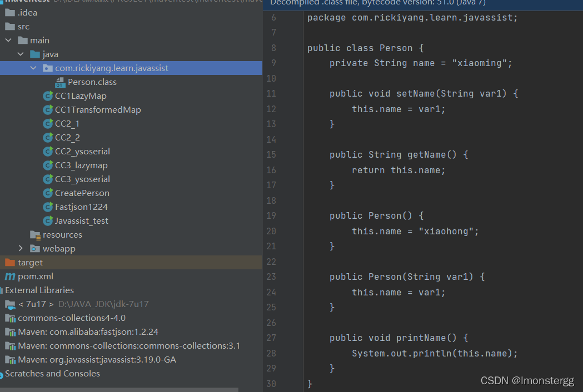The width and height of the screenshot is (583, 392).
Task: Click the CC2_ysoserial class icon
Action: [x=48, y=152]
